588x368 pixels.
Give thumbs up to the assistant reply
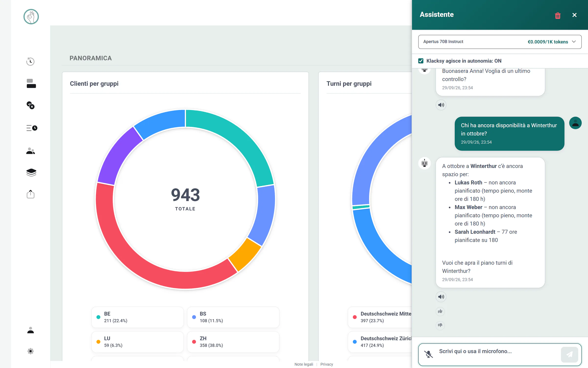pyautogui.click(x=440, y=311)
